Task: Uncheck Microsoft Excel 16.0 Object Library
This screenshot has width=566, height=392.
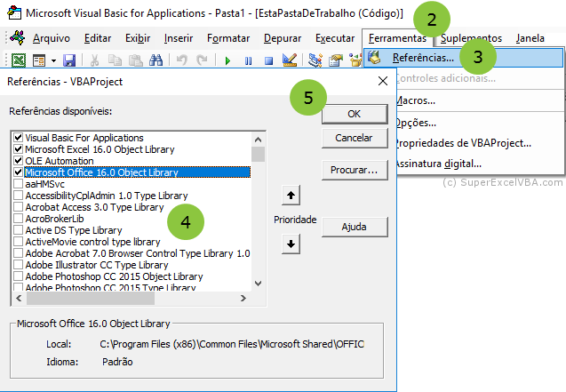Action: point(18,149)
